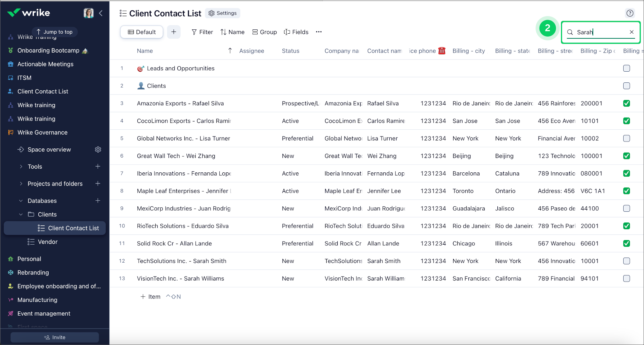
Task: Add a new Item to the list
Action: (x=150, y=296)
